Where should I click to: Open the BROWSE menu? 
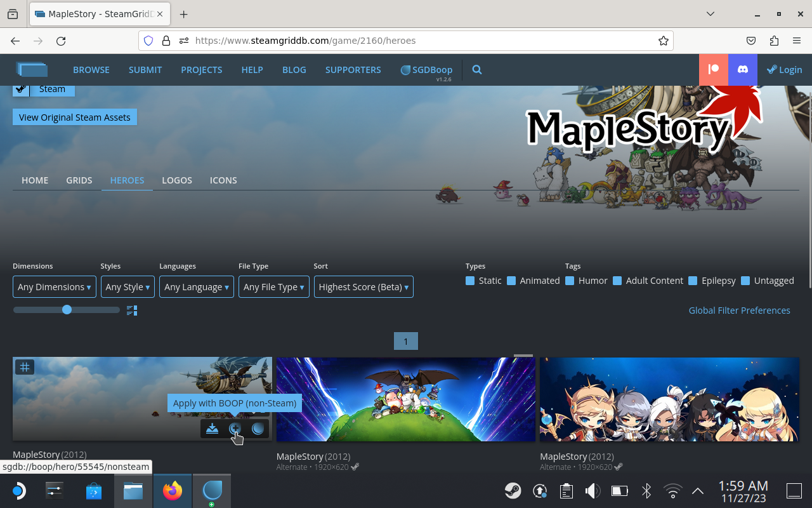91,70
